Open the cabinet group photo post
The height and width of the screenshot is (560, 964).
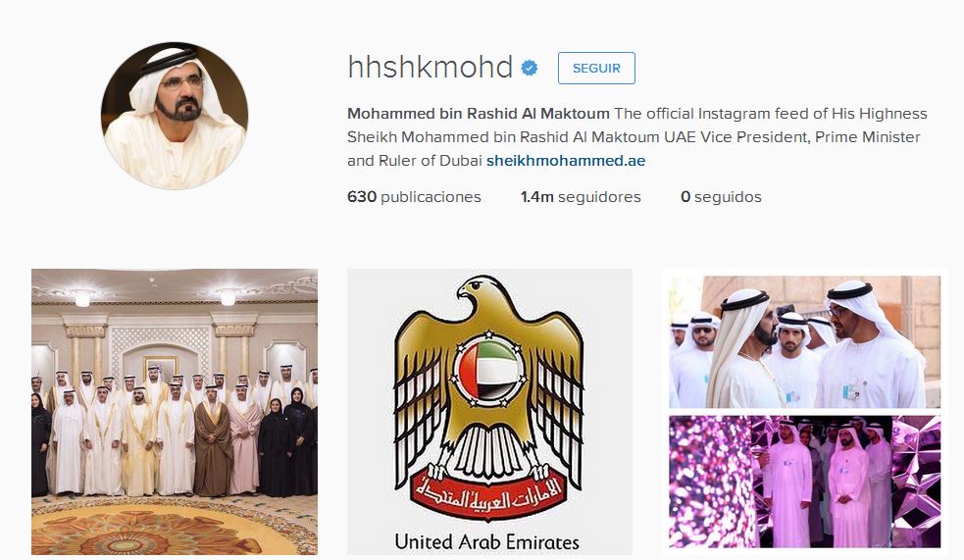(x=175, y=412)
